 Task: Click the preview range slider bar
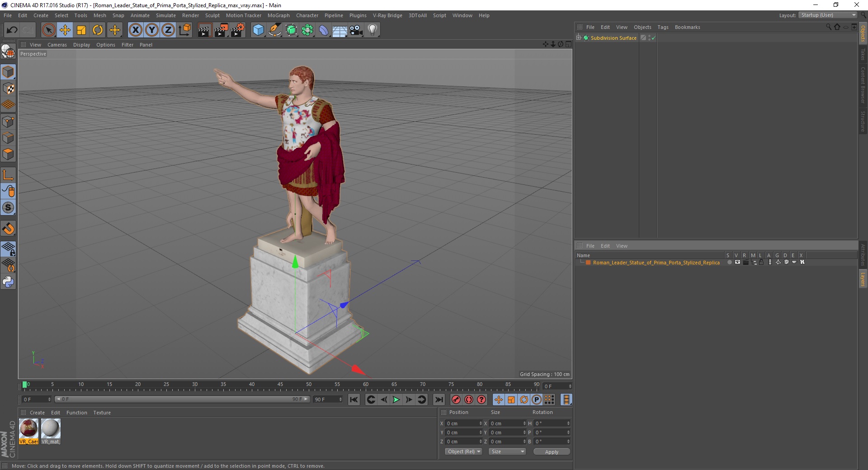tap(182, 399)
